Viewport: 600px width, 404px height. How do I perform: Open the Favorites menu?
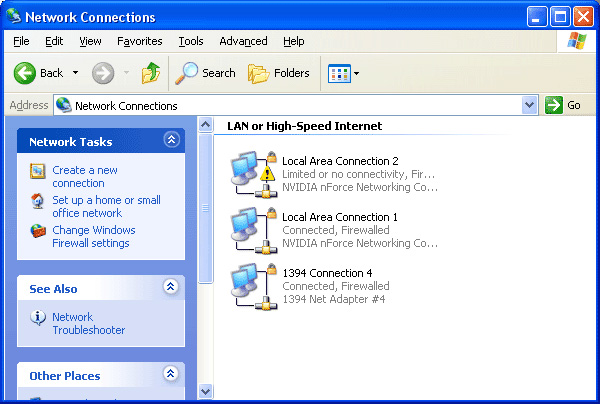click(139, 41)
